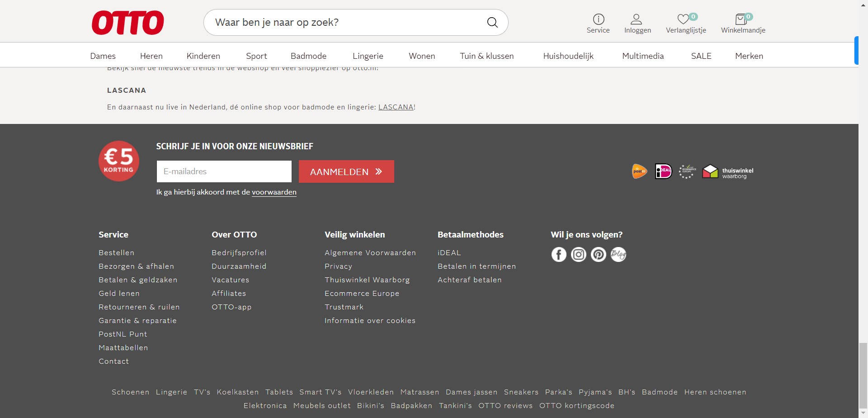The image size is (868, 418).
Task: Select the SALE menu item
Action: pos(701,56)
